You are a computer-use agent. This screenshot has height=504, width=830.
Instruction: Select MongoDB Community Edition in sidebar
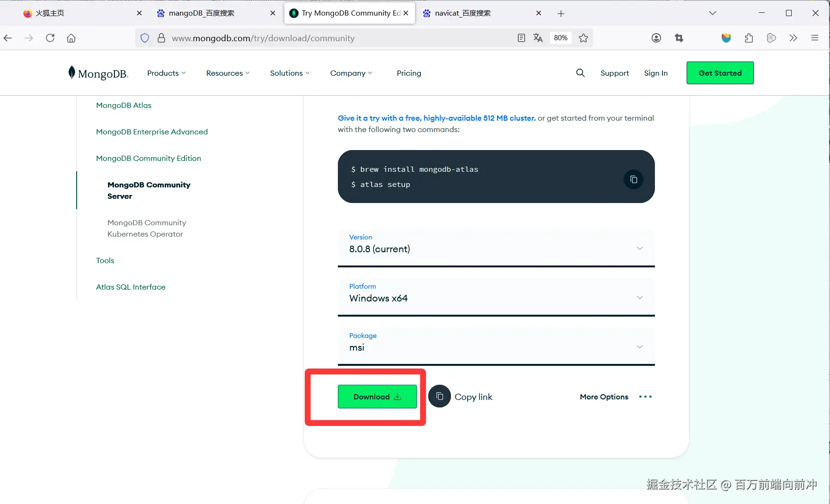pyautogui.click(x=149, y=158)
